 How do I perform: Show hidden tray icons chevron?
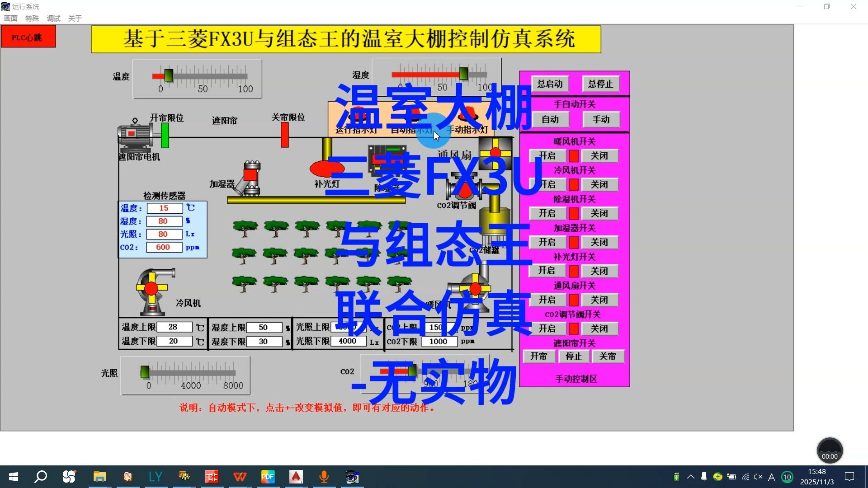(x=690, y=477)
